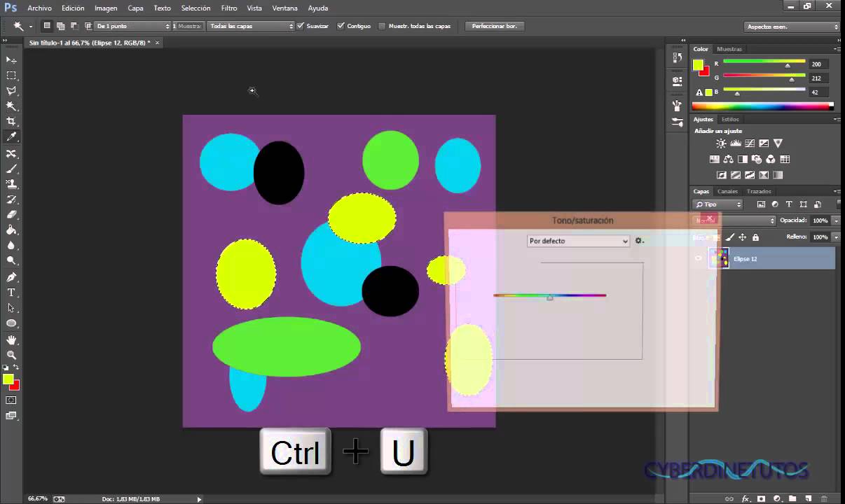
Task: Select the Rectangular Marquee tool
Action: 11,76
